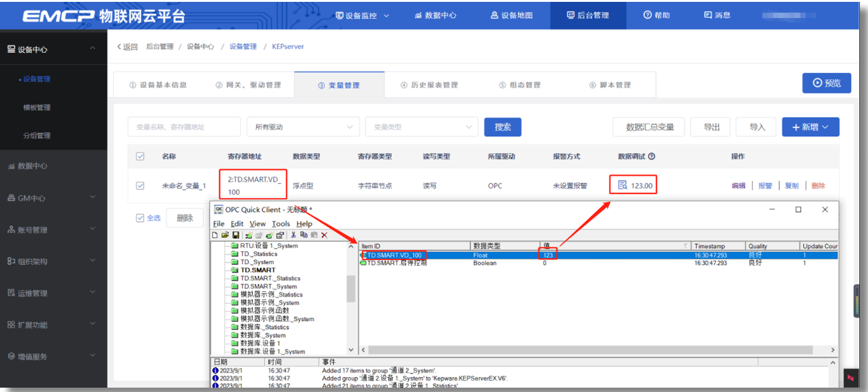The image size is (868, 392).
Task: Select 模板管理 in the sidebar
Action: point(37,108)
